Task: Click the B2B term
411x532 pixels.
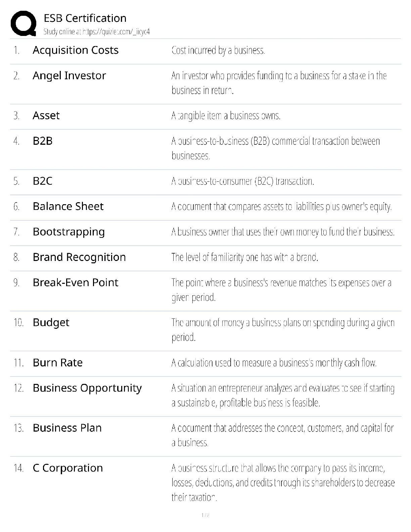Action: [x=43, y=141]
